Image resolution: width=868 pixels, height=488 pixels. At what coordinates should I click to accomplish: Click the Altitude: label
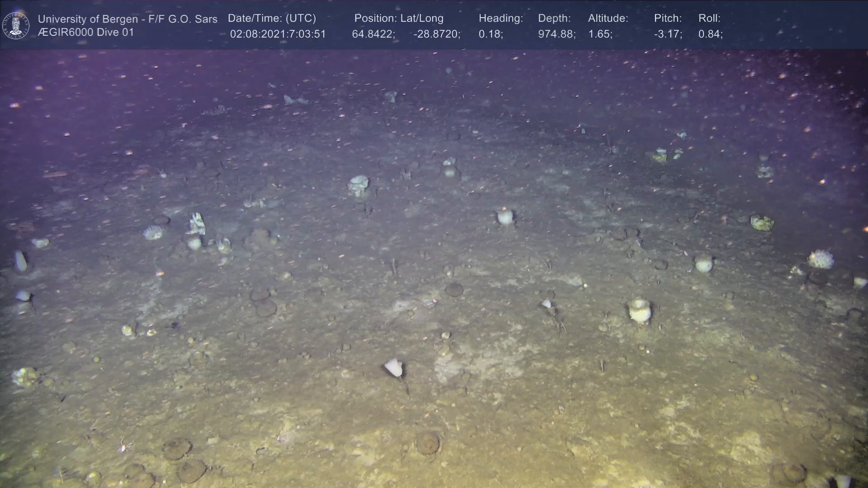coord(608,18)
